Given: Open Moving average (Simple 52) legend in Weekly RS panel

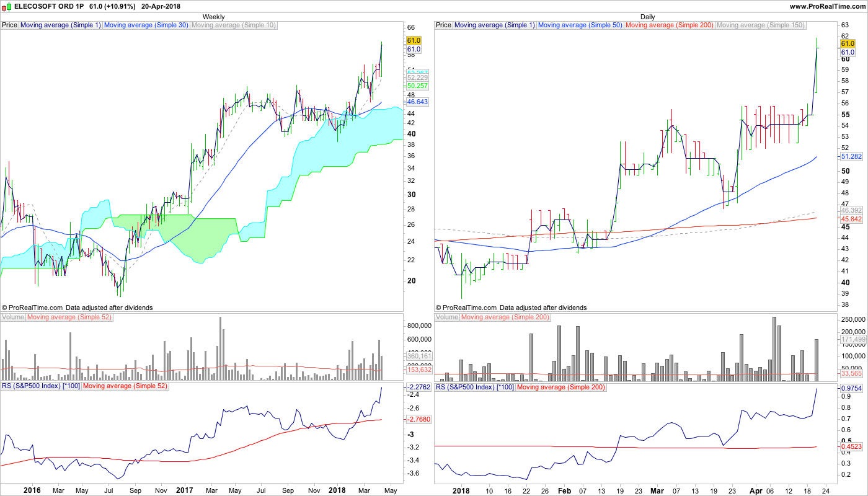Looking at the screenshot, I should [125, 387].
